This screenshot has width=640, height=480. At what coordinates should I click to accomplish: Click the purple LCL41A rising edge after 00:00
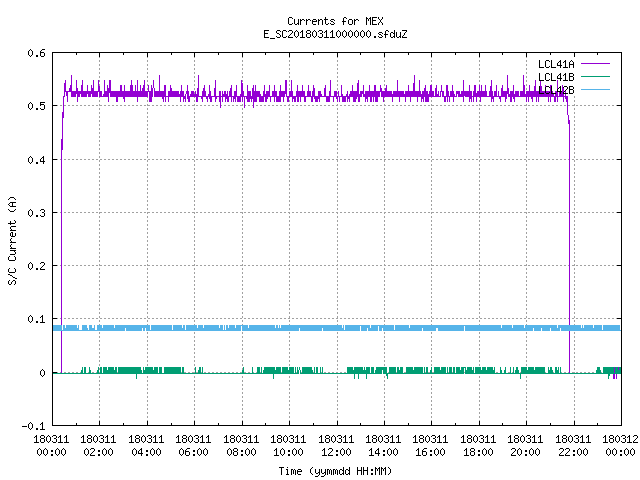pos(62,245)
